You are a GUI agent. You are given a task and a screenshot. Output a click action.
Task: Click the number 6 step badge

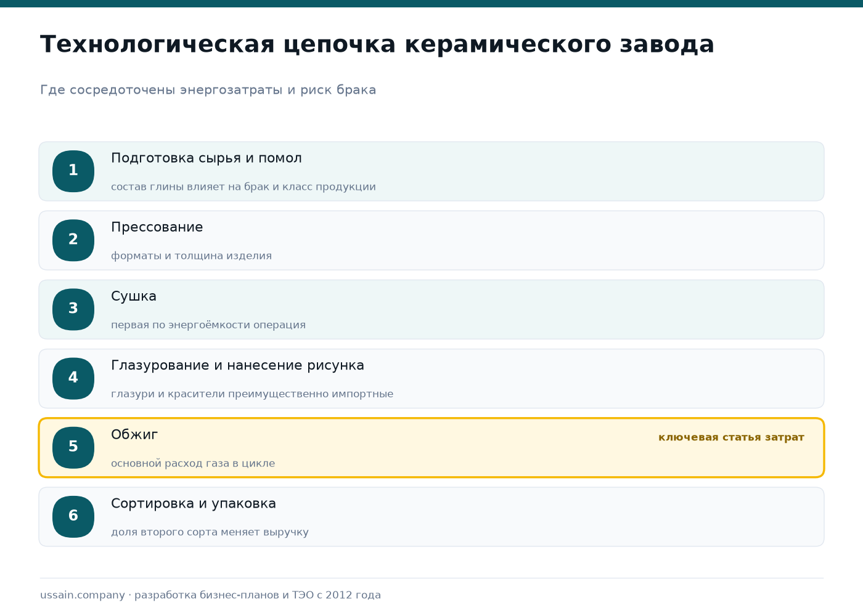pos(73,517)
